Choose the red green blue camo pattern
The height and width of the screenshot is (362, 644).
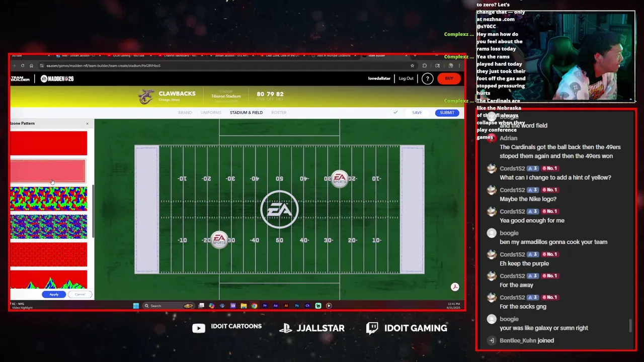tap(48, 199)
